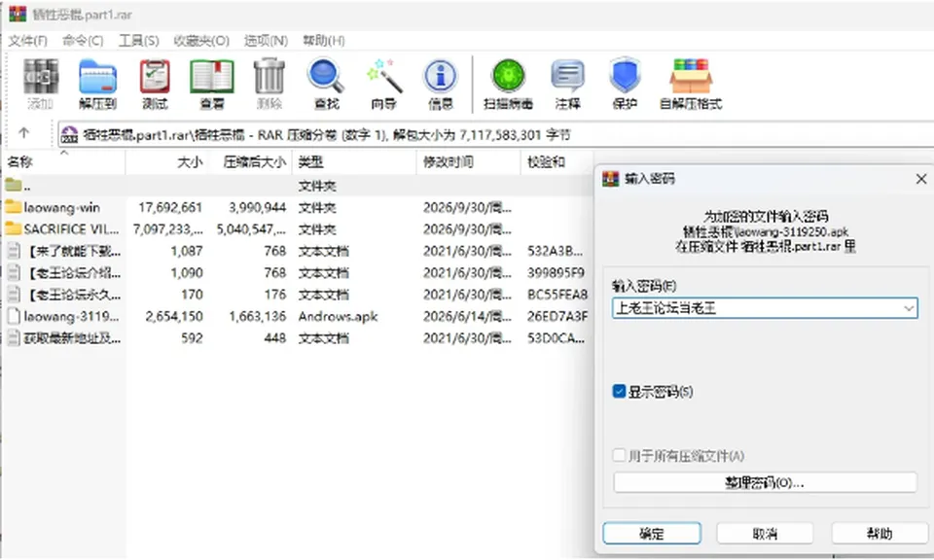Viewport: 934px width, 560px height.
Task: Focus the 输入密码 text field
Action: click(x=765, y=308)
